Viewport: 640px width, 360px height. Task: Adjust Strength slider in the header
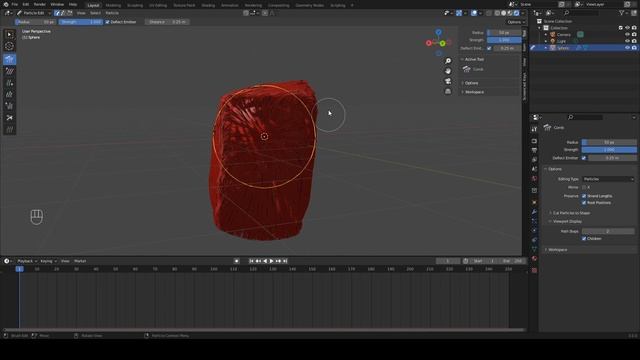(x=81, y=22)
